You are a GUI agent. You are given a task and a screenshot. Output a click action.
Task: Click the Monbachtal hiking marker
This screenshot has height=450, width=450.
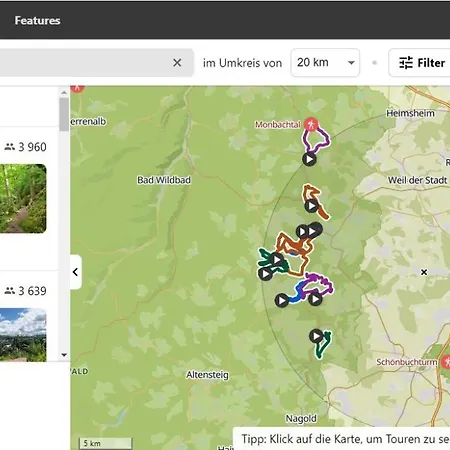[311, 125]
